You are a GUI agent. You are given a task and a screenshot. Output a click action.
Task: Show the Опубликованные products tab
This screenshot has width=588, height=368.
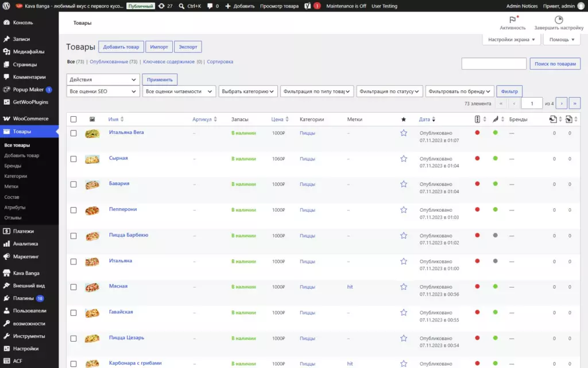[109, 62]
